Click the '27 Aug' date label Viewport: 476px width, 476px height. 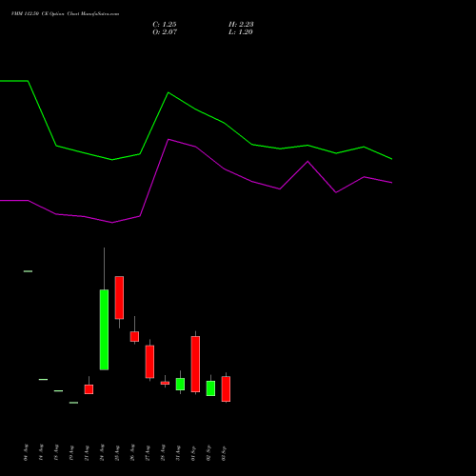pos(148,452)
